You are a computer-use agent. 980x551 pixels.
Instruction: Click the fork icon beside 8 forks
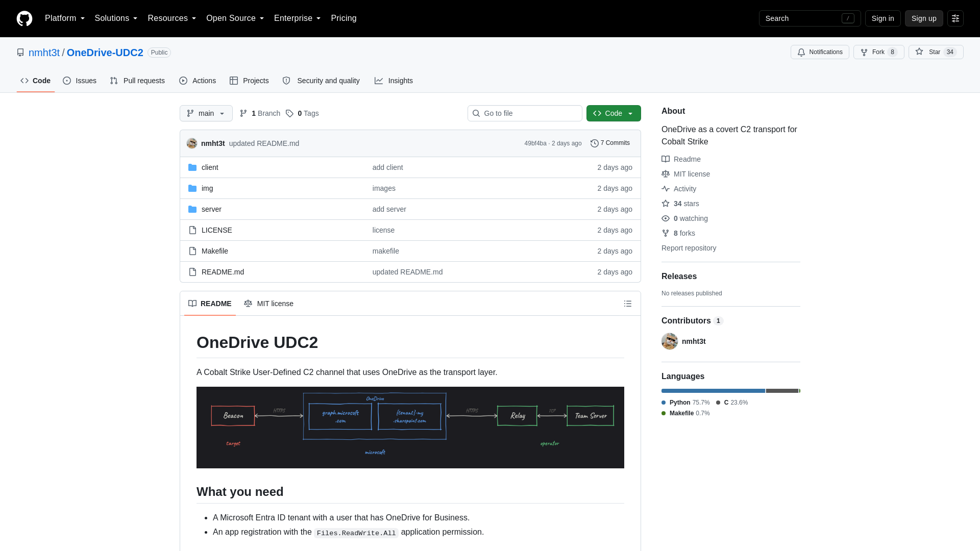point(666,233)
